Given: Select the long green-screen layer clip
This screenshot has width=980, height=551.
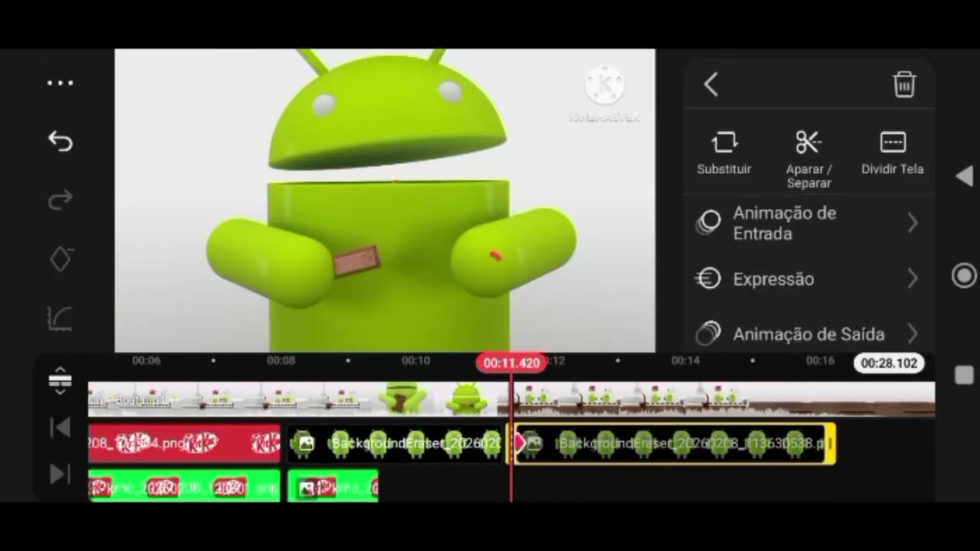Looking at the screenshot, I should (x=185, y=487).
